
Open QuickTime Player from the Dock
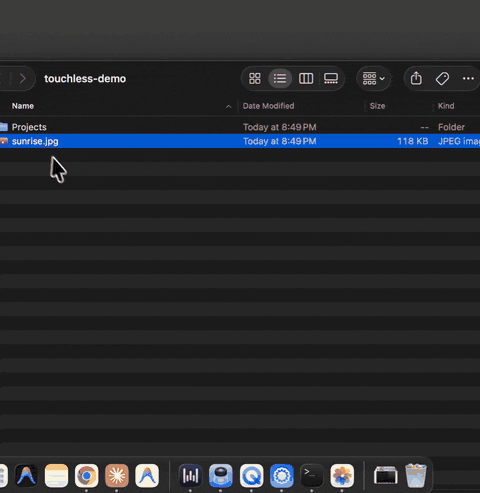[x=251, y=475]
